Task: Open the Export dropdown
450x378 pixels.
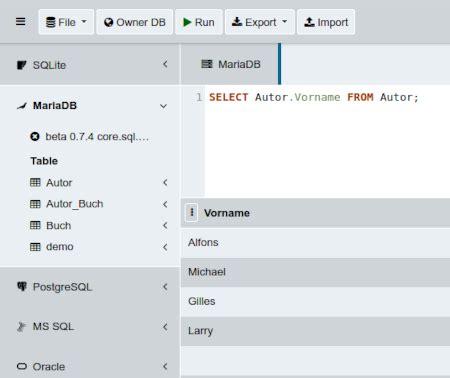Action: click(x=260, y=22)
